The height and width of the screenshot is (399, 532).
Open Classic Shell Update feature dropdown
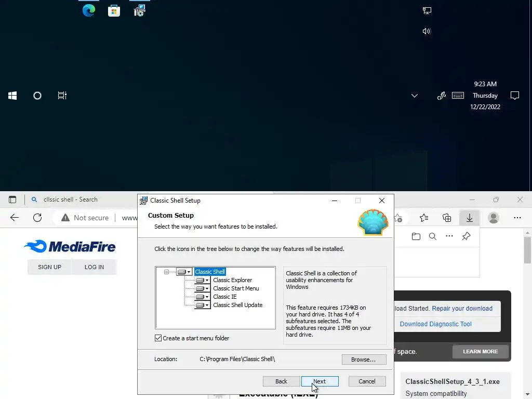(202, 305)
